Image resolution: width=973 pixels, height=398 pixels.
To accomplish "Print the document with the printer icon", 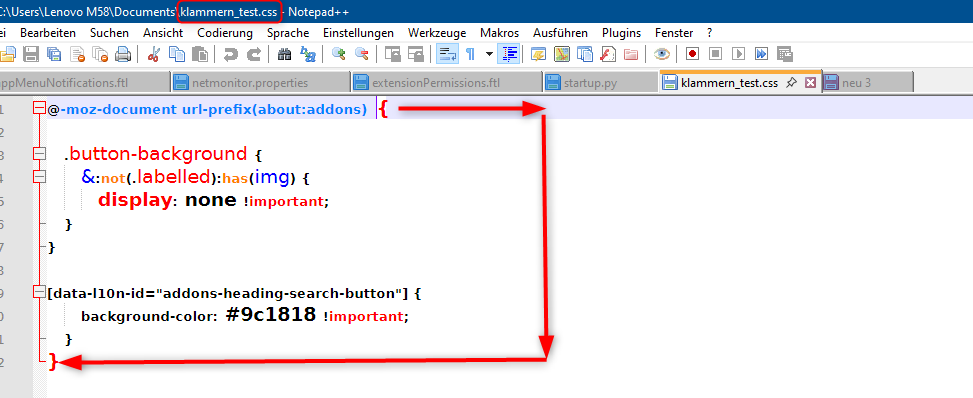I will click(123, 55).
